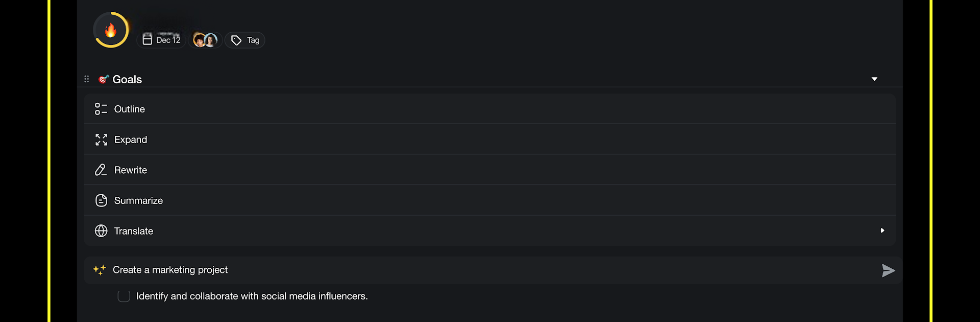Click the Rewrite pencil icon
Image resolution: width=980 pixels, height=322 pixels.
101,170
